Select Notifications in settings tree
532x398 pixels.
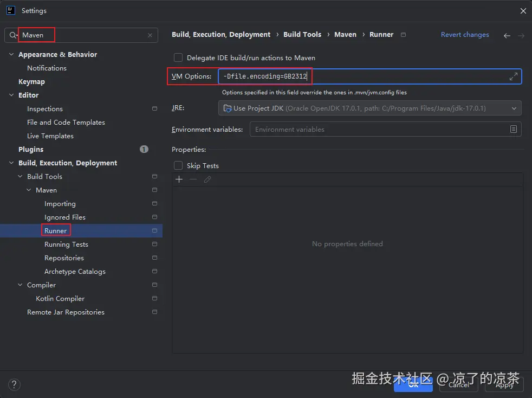click(47, 68)
